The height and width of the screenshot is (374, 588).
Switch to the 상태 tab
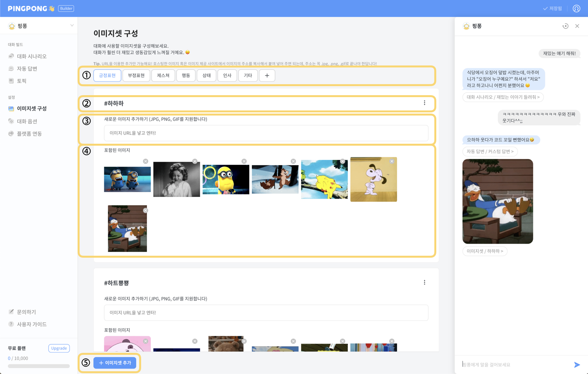(207, 76)
